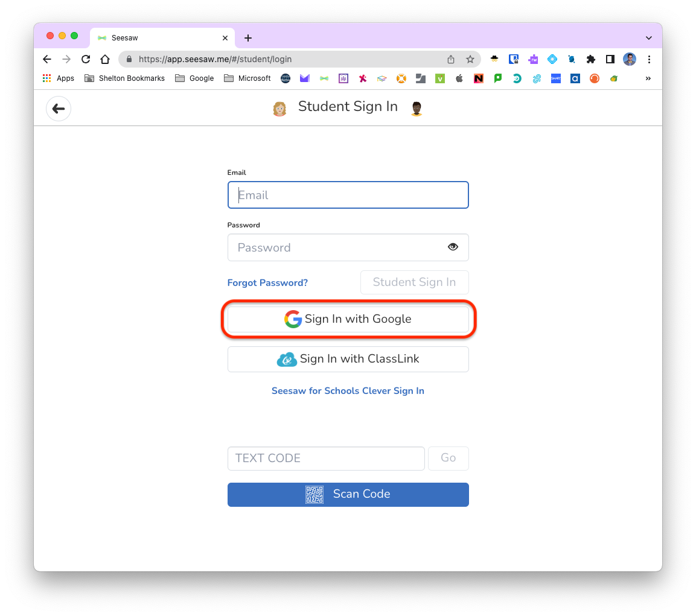Open the Chrome three-dot menu

[x=649, y=59]
